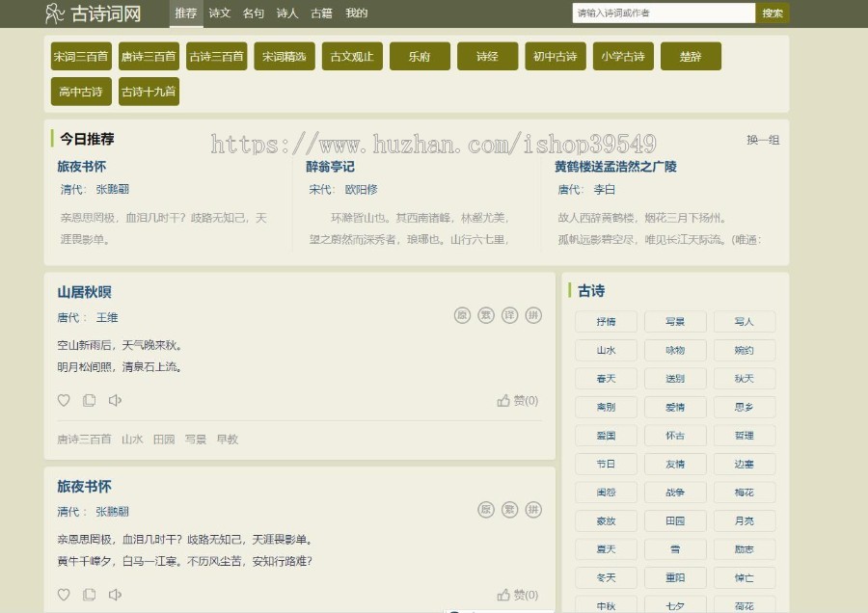This screenshot has height=613, width=868.
Task: Go to the 古籍 menu item
Action: 322,13
